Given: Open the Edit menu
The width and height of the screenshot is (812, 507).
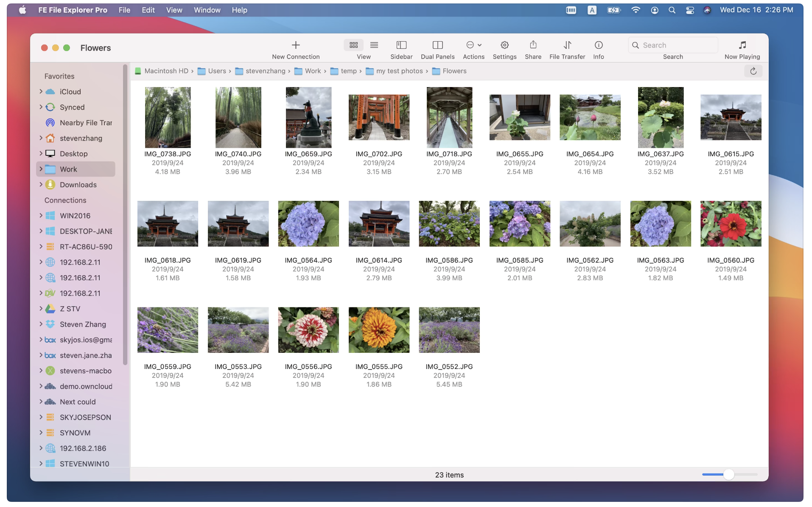Looking at the screenshot, I should [148, 10].
